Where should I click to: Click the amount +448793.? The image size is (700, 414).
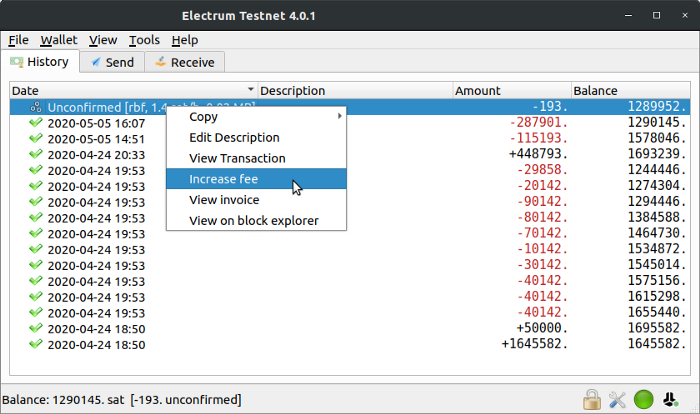pos(538,154)
